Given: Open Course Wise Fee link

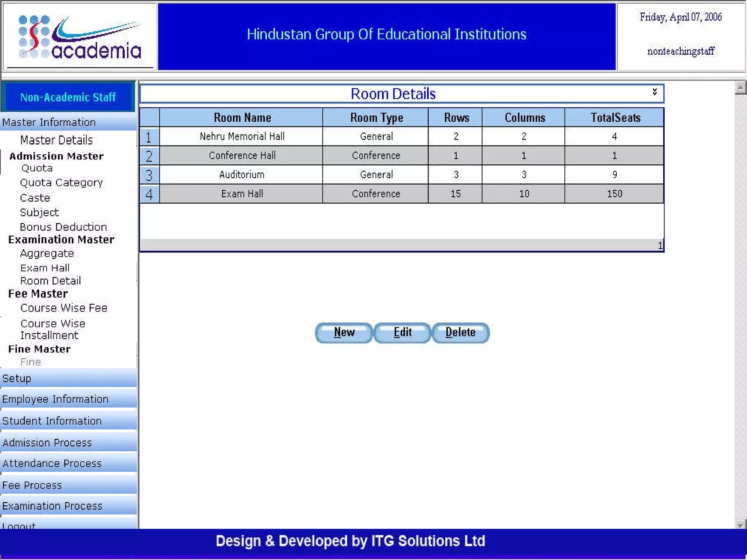Looking at the screenshot, I should pyautogui.click(x=64, y=308).
